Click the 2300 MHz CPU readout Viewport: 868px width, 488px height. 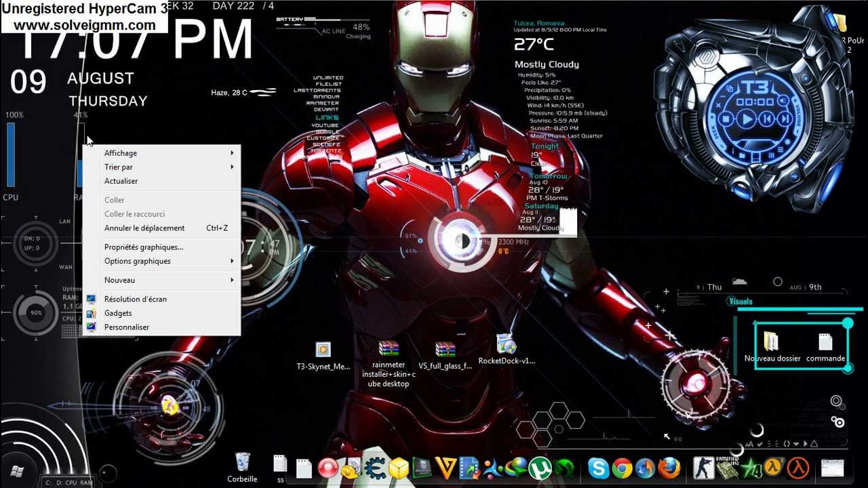coord(513,242)
